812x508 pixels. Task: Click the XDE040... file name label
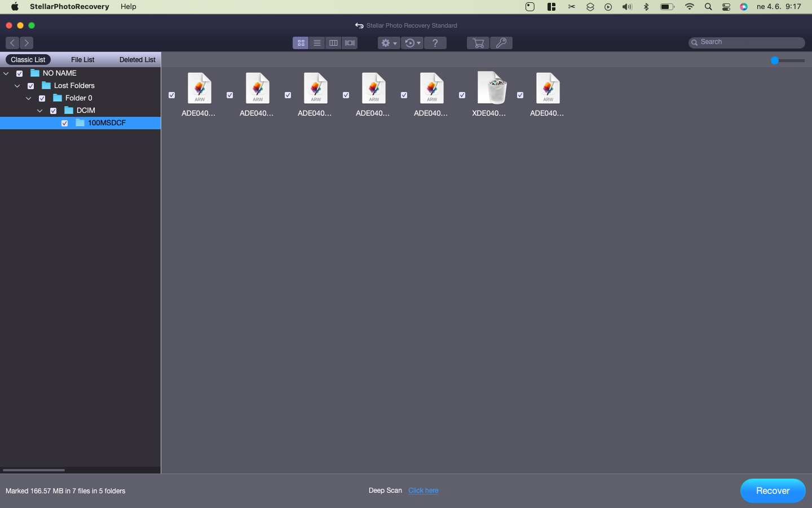[489, 113]
